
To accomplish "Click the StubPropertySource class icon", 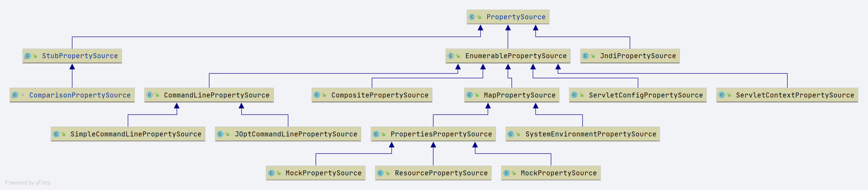I will point(28,56).
